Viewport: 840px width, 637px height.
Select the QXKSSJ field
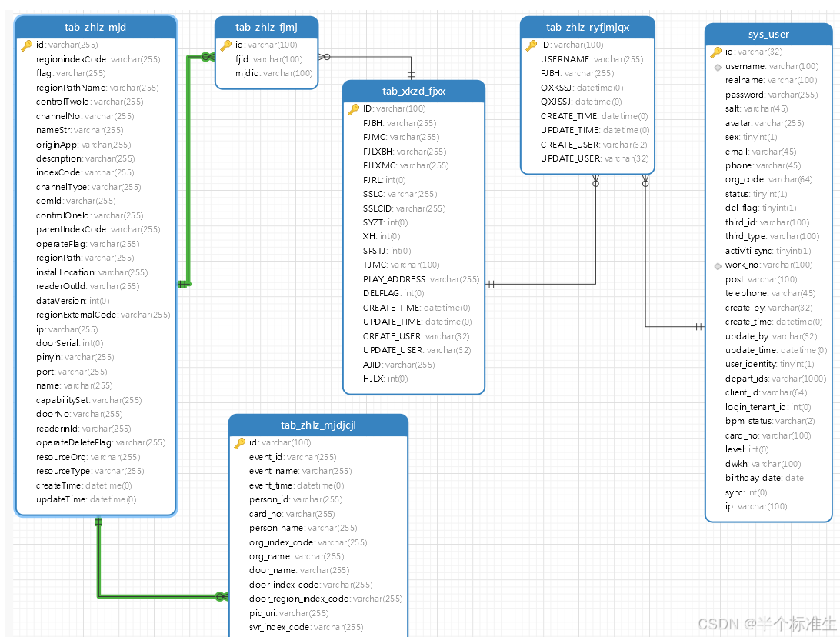pos(582,88)
